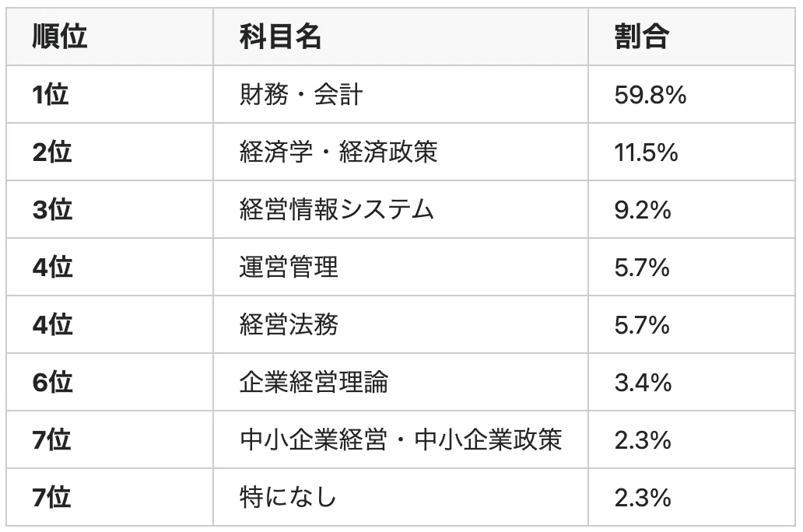This screenshot has width=803, height=532.
Task: Select the 企業経営理論 cell
Action: click(401, 382)
